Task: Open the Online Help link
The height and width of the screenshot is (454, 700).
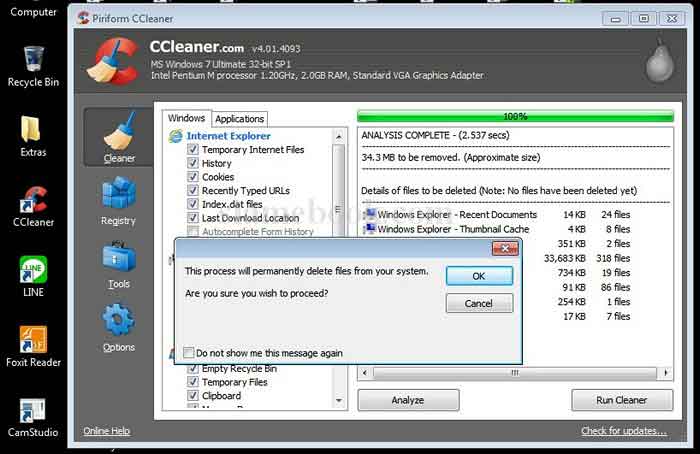Action: tap(106, 431)
